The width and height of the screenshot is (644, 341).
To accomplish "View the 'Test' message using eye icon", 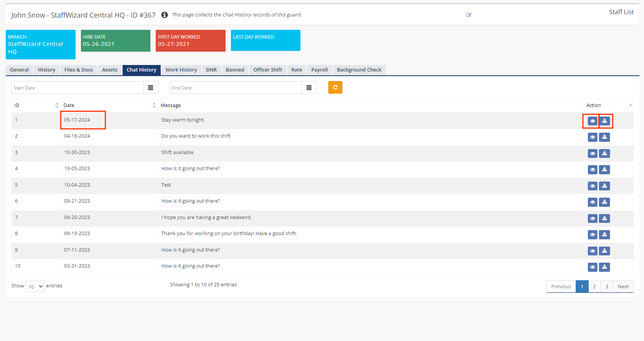I will coord(592,186).
